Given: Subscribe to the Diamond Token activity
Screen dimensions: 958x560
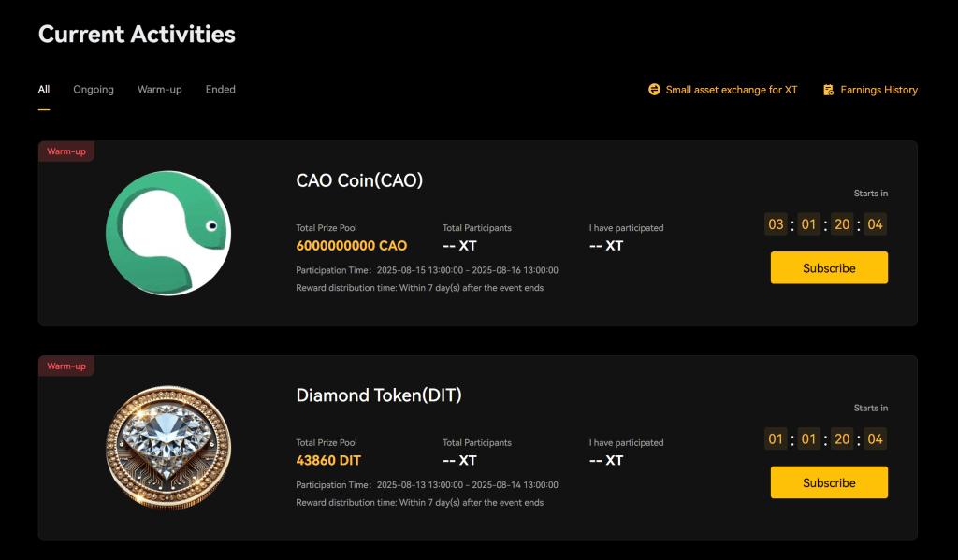Looking at the screenshot, I should click(x=829, y=482).
